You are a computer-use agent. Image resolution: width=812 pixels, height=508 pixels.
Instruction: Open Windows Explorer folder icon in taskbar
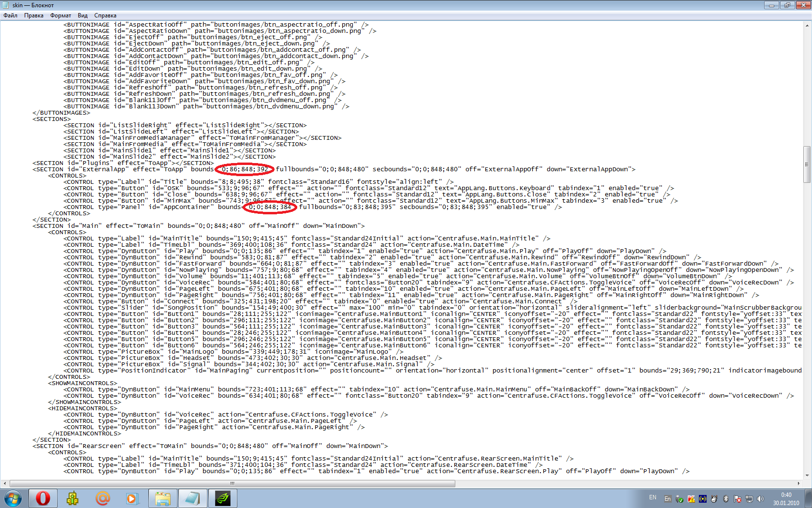coord(163,498)
